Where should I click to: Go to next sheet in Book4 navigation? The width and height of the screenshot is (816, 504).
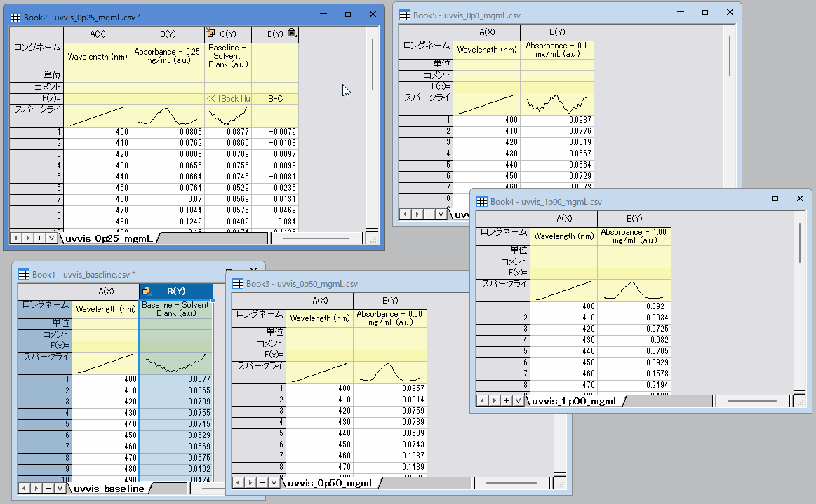(x=494, y=400)
